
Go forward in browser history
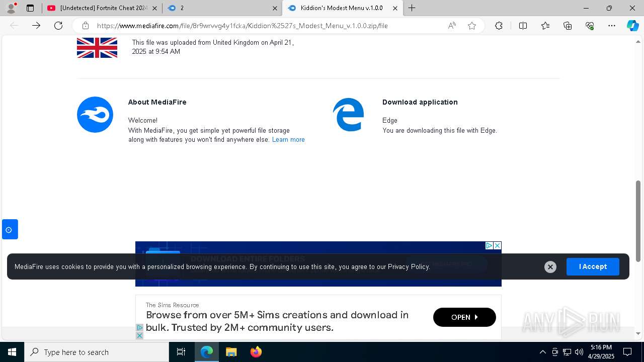[x=36, y=26]
